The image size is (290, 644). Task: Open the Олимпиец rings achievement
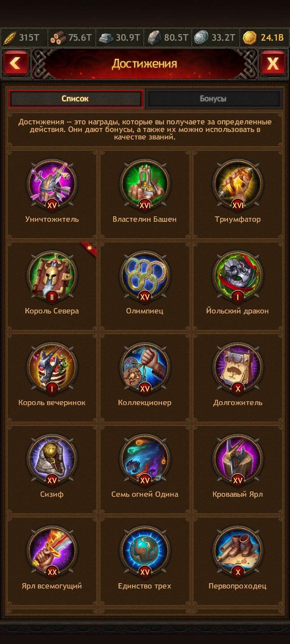145,277
